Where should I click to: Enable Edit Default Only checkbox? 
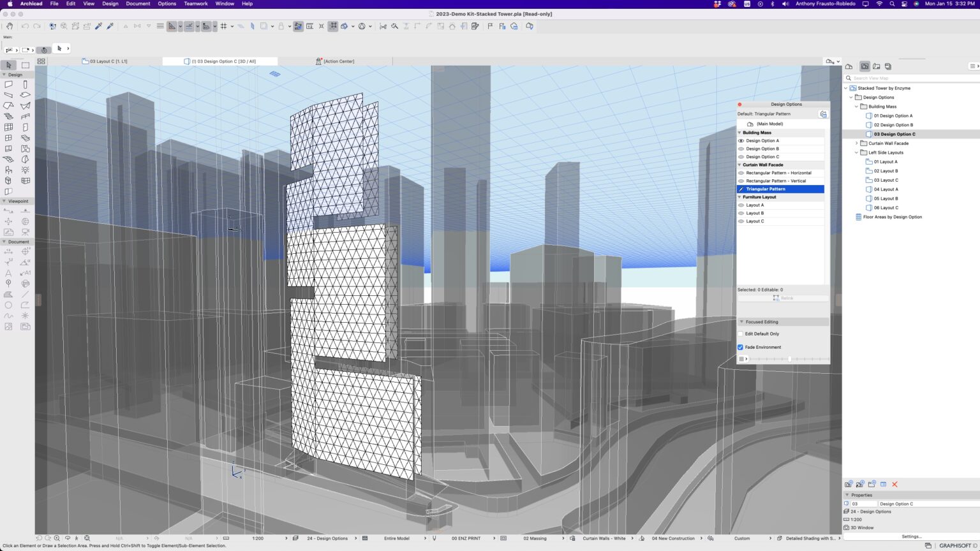click(x=740, y=334)
